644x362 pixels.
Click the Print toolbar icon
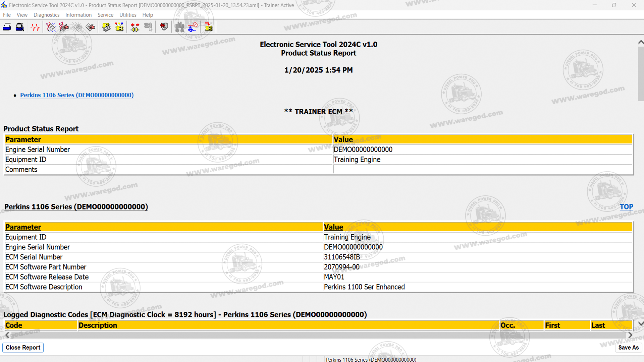[7, 27]
